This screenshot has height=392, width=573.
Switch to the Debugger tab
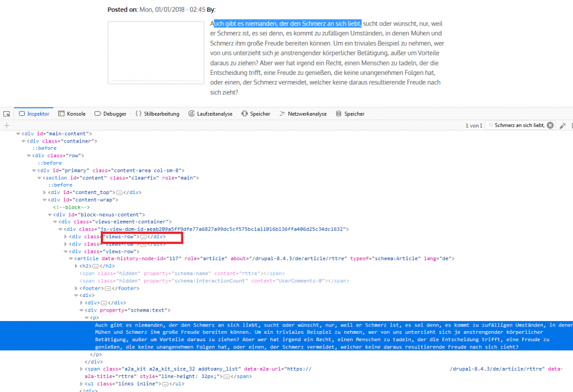[x=110, y=114]
